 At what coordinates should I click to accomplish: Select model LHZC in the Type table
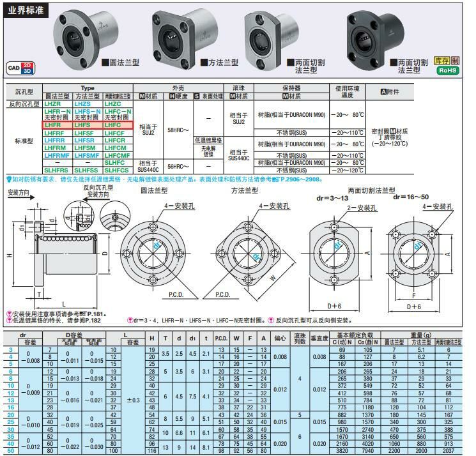pyautogui.click(x=112, y=103)
